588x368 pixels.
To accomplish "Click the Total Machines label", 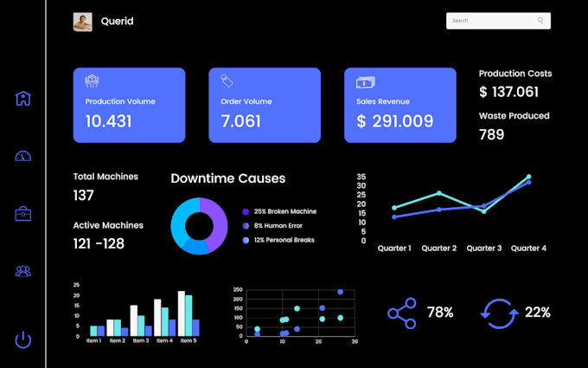I will [x=105, y=177].
